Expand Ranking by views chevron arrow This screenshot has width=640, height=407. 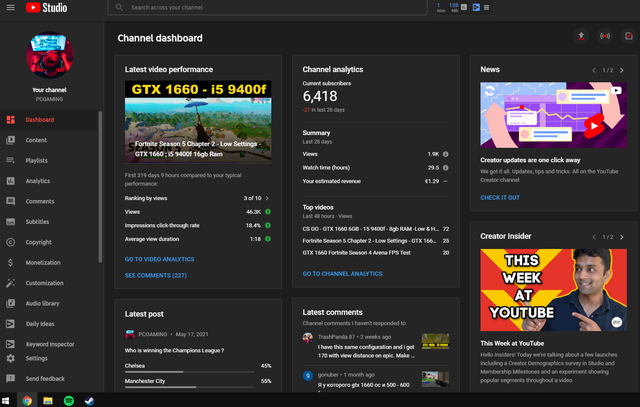(x=267, y=198)
